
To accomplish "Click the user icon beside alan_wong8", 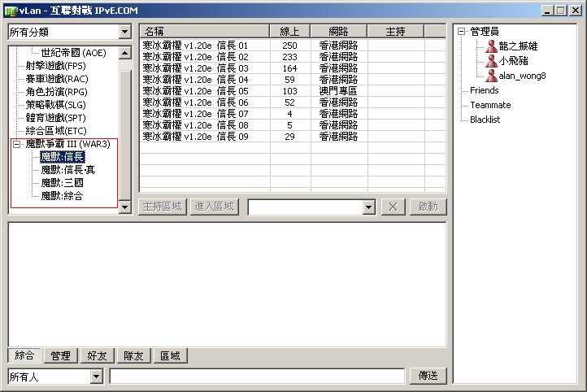I will [491, 76].
